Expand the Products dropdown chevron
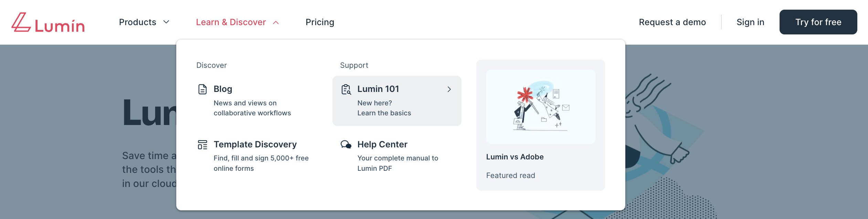 pyautogui.click(x=166, y=22)
